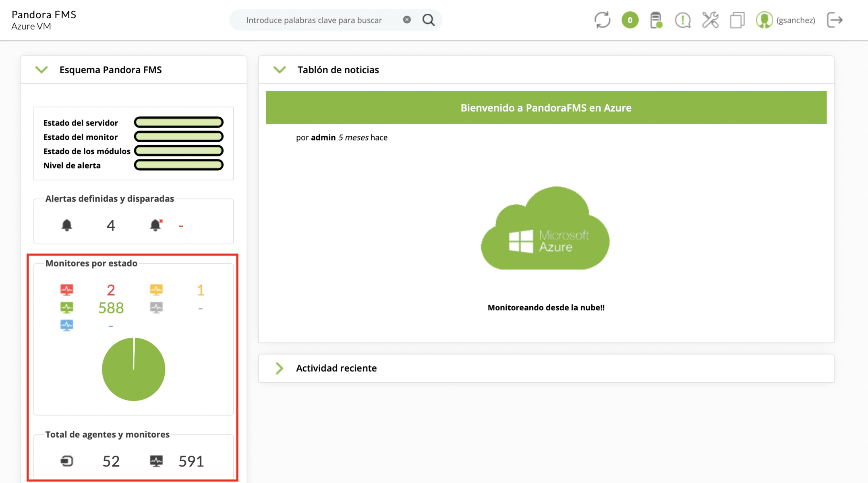Click the refresh page icon in header
This screenshot has width=868, height=483.
tap(603, 20)
